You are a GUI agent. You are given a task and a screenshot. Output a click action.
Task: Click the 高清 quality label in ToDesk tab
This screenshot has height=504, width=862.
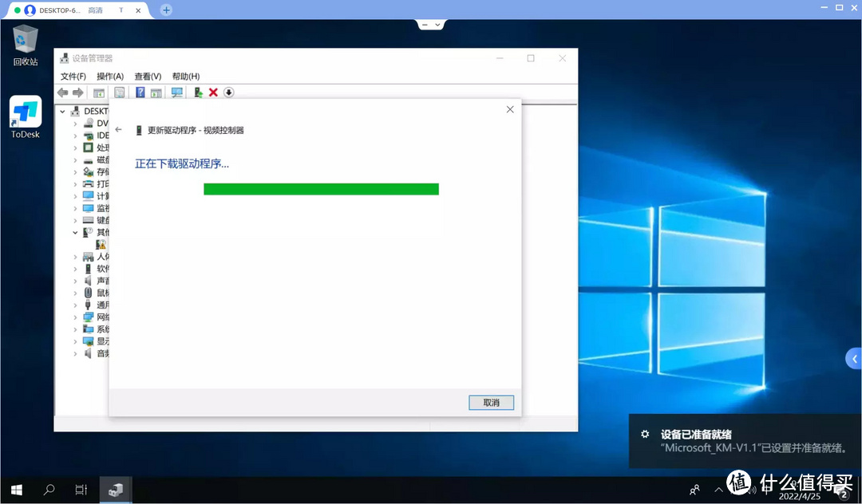pyautogui.click(x=95, y=10)
